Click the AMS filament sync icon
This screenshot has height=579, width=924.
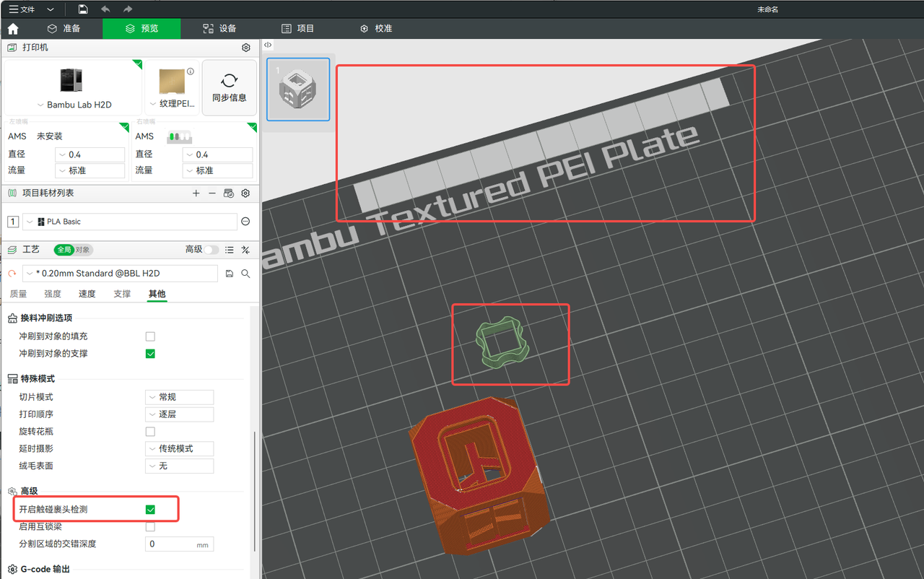(x=229, y=193)
